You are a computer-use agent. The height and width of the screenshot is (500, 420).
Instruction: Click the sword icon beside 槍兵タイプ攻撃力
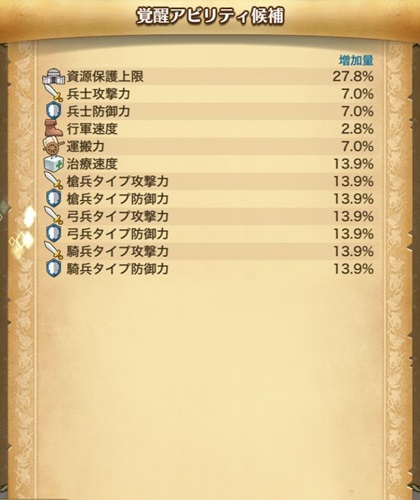pyautogui.click(x=54, y=181)
